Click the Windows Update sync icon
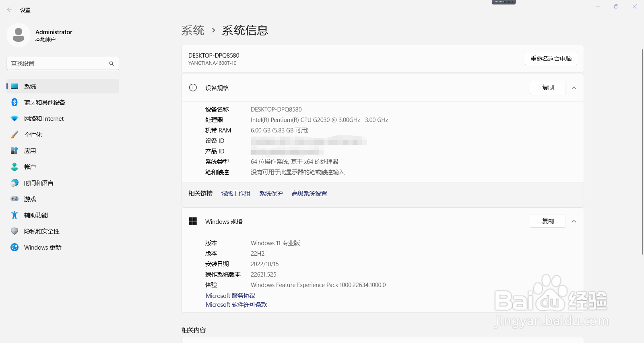The height and width of the screenshot is (343, 644). (x=14, y=247)
